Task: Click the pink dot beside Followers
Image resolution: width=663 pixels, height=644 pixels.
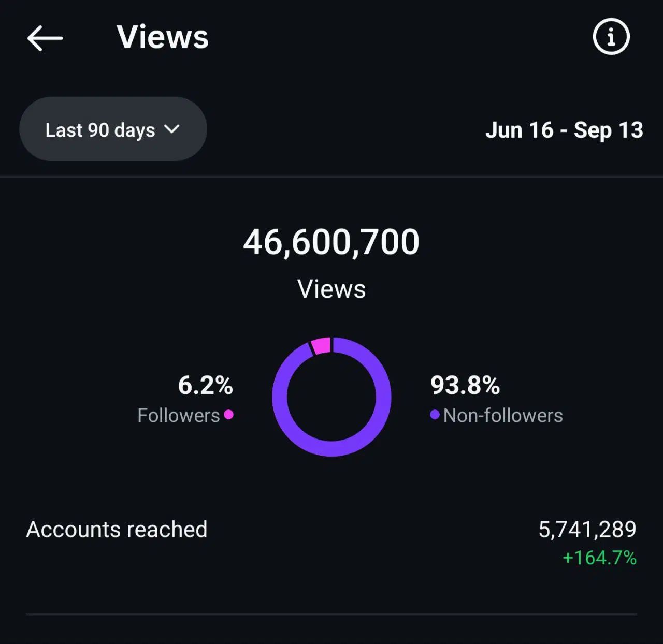Action: point(228,415)
